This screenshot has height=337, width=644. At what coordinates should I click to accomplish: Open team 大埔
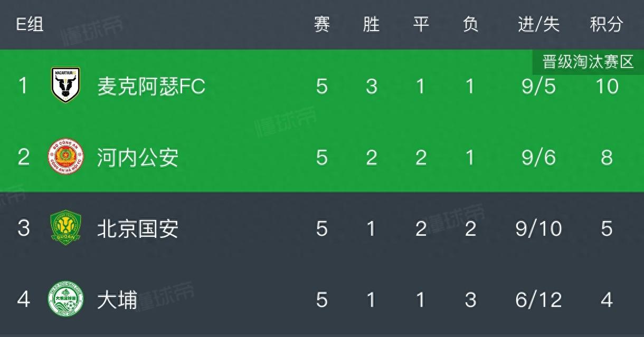click(117, 300)
